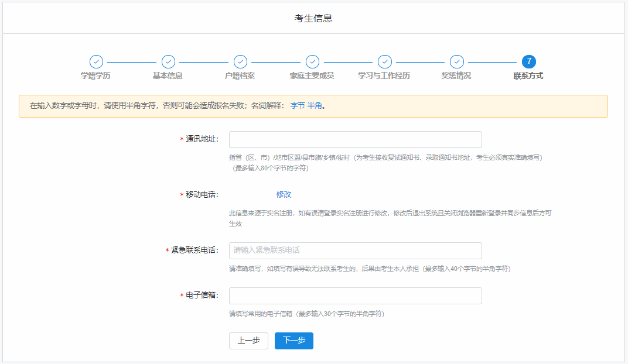Click into the 紧急联系电话 text box
Image resolution: width=628 pixels, height=364 pixels.
tap(355, 250)
